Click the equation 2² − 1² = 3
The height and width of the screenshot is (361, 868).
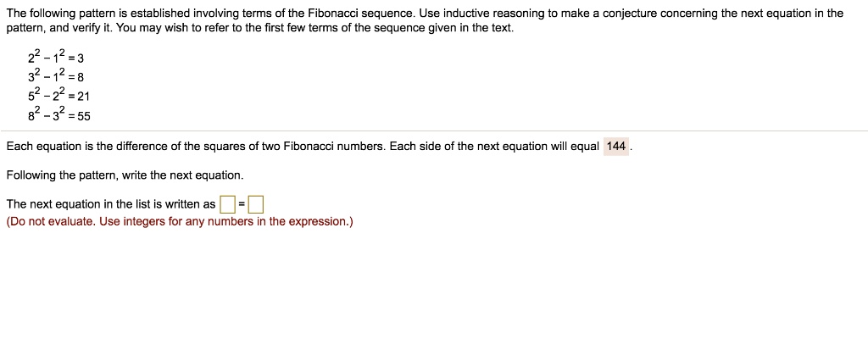(55, 58)
